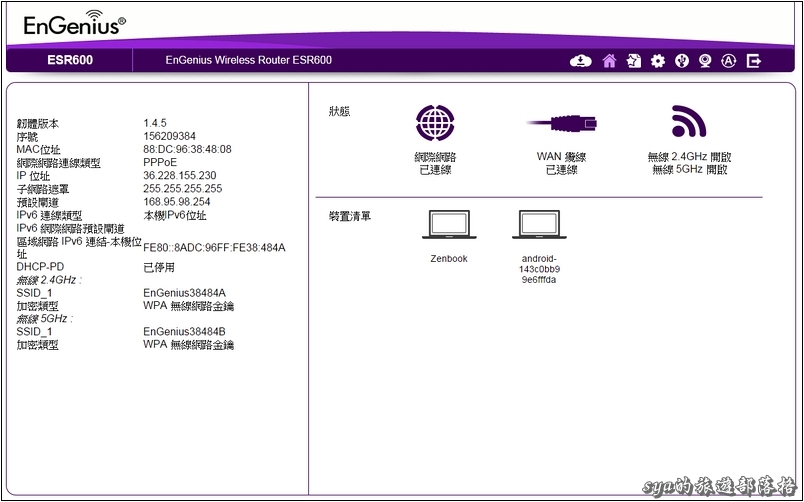
Task: Click IPv6 address FE80::8ADC:96FF:FE38:484A
Action: point(214,248)
